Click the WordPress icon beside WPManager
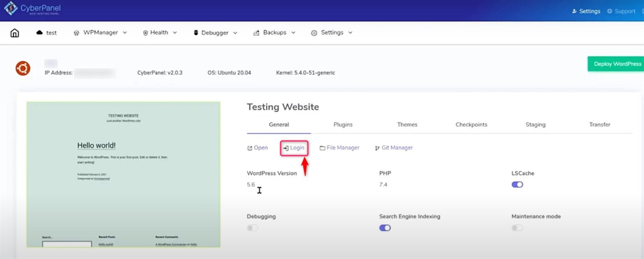644x259 pixels. [76, 32]
